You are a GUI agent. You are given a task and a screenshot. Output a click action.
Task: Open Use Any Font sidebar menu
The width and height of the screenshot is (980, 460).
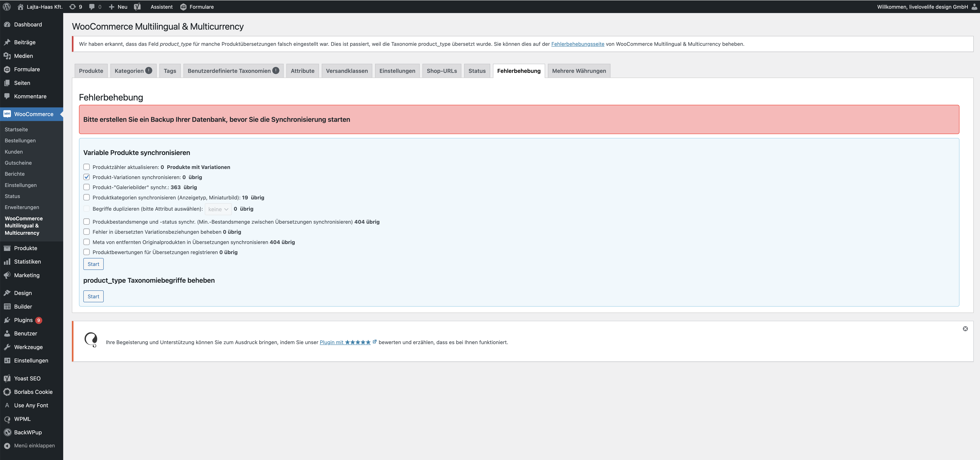pos(31,405)
